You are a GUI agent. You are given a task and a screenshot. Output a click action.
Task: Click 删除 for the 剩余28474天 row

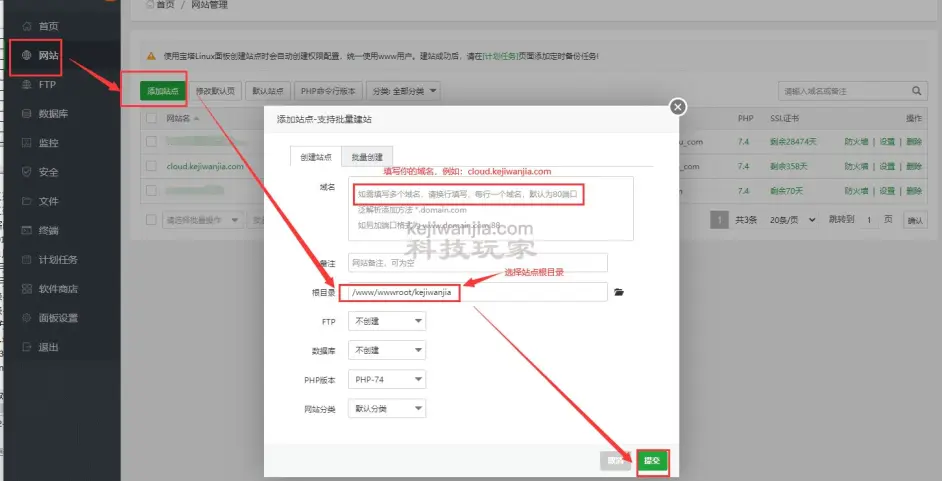coord(914,142)
